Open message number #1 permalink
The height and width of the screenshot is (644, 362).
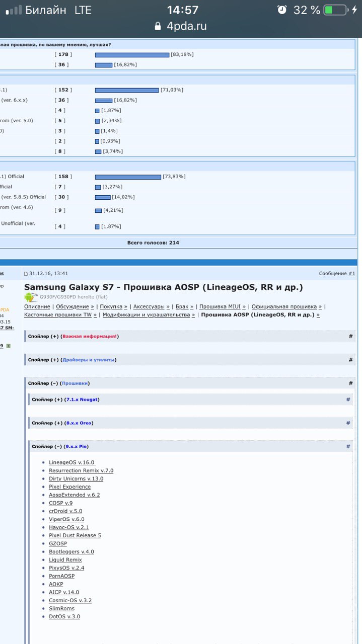pos(351,273)
